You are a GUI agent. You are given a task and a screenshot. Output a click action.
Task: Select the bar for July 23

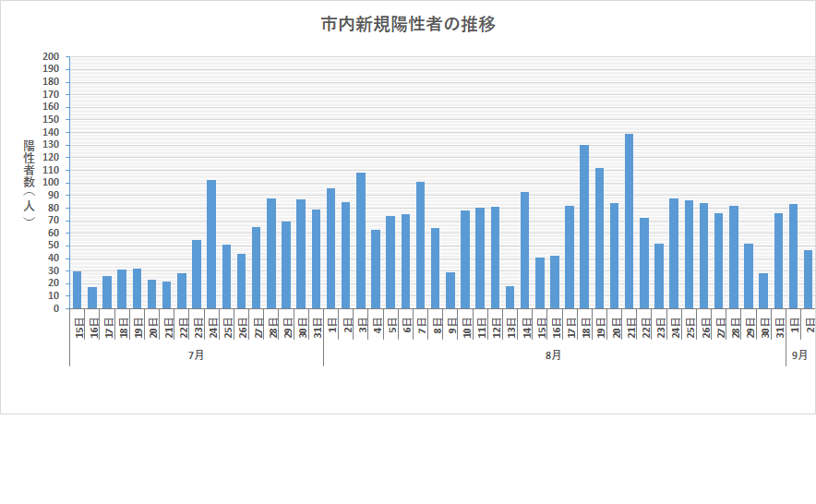point(197,274)
